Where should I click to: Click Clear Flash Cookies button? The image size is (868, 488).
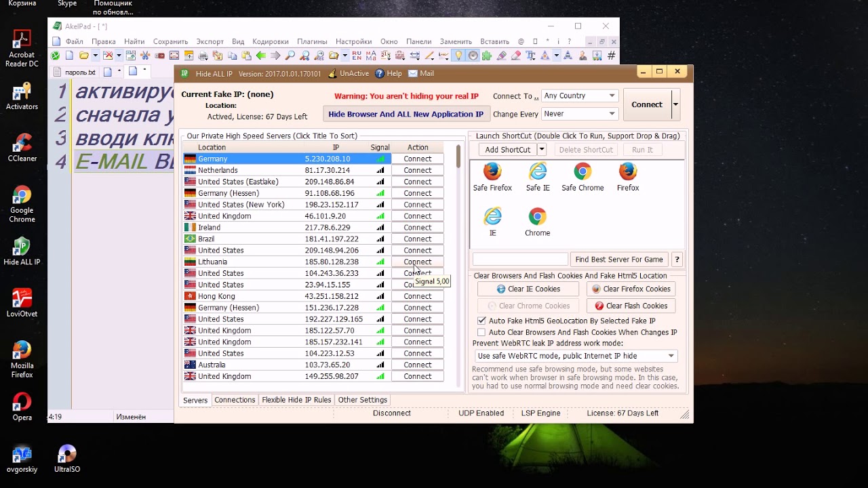(x=631, y=306)
